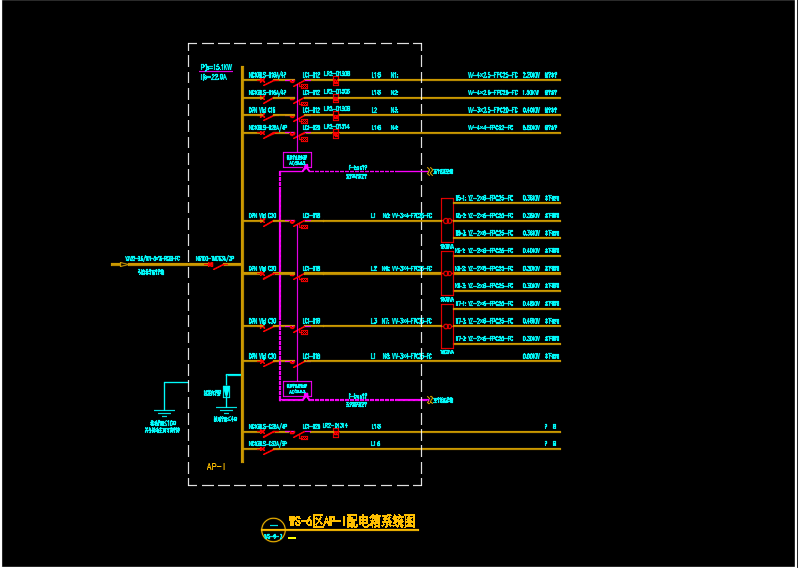Click the L2 phase label on N6 row
Viewport: 798px width, 568px height.
(x=374, y=268)
